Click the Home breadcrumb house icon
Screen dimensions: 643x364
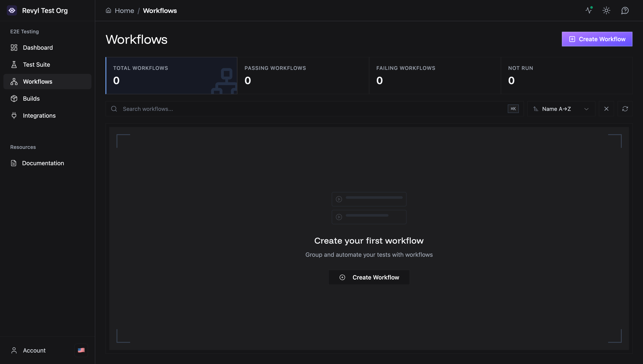coord(108,10)
